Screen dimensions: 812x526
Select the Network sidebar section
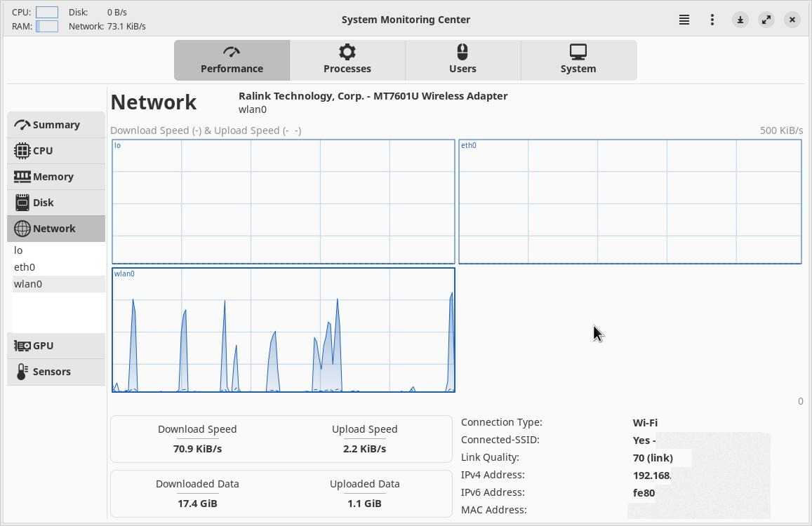(x=56, y=229)
